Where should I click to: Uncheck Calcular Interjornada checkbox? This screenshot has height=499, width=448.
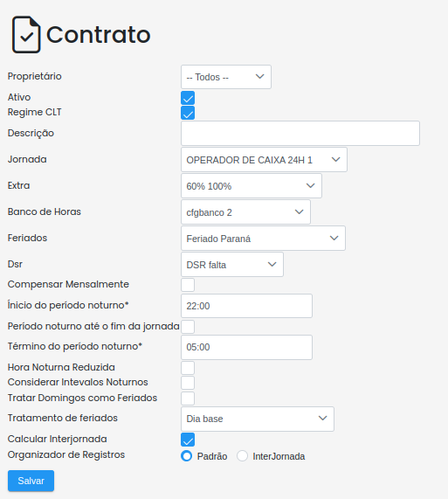[188, 440]
